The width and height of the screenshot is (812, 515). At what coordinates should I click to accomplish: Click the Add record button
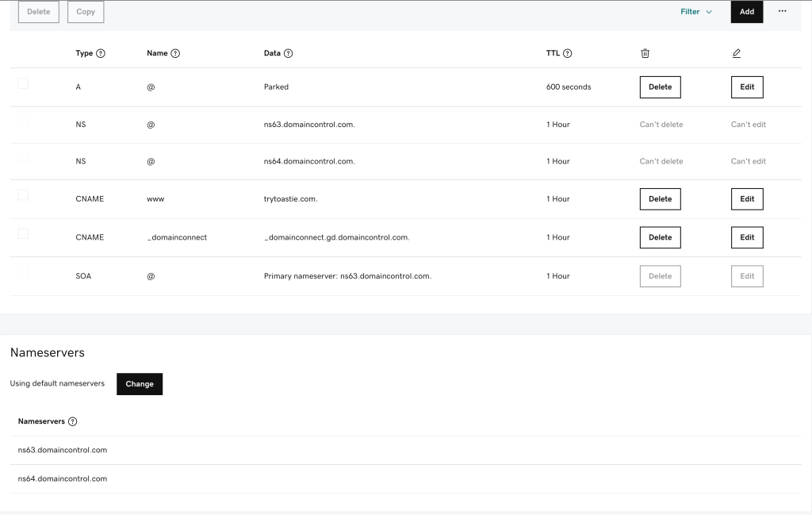coord(747,11)
